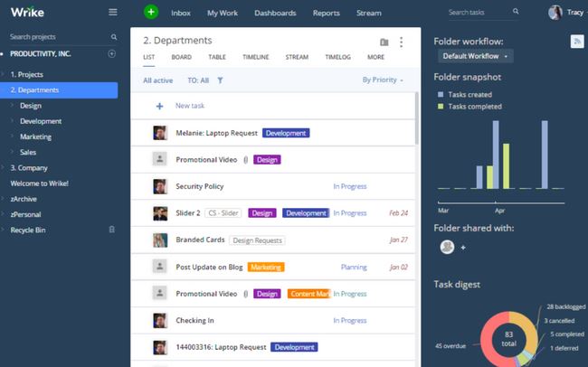This screenshot has height=367, width=588.
Task: Add a person to folder sharing
Action: [x=463, y=248]
